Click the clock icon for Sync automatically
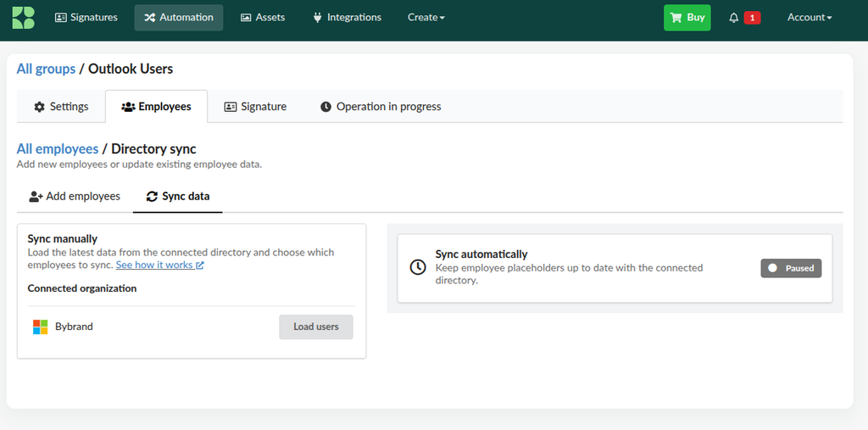This screenshot has height=430, width=868. pyautogui.click(x=417, y=267)
